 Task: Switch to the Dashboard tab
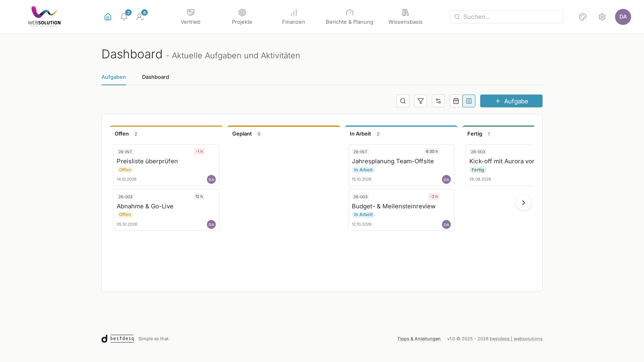(x=156, y=77)
